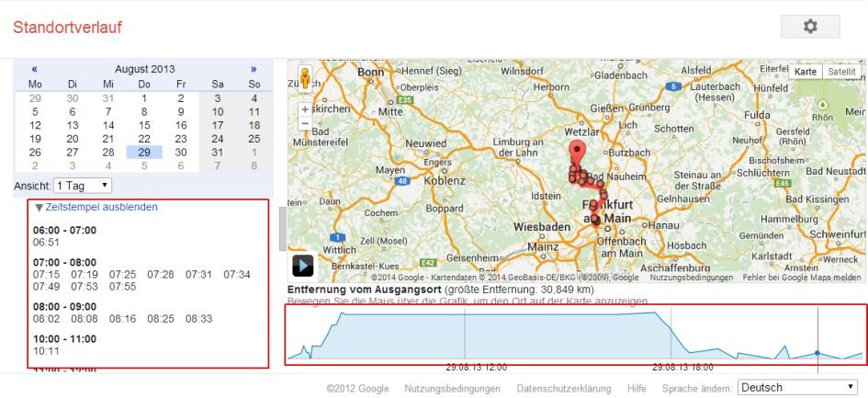
Task: Click Koblenz label on the map
Action: [x=445, y=181]
